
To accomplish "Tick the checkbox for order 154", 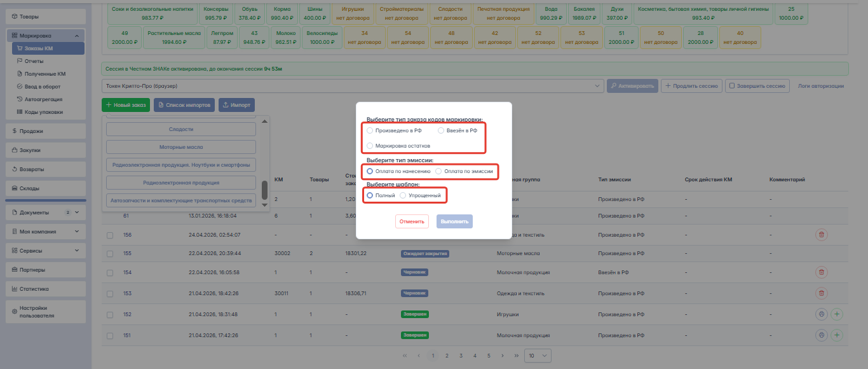I will [110, 272].
